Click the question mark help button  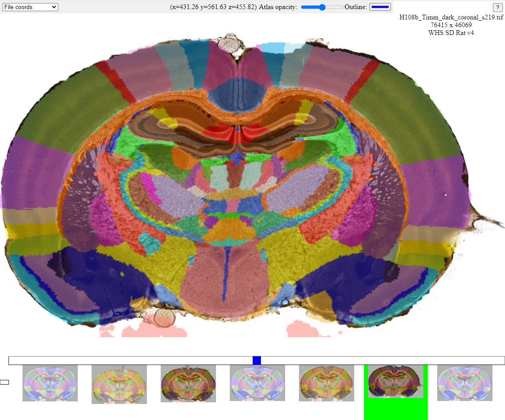click(497, 7)
